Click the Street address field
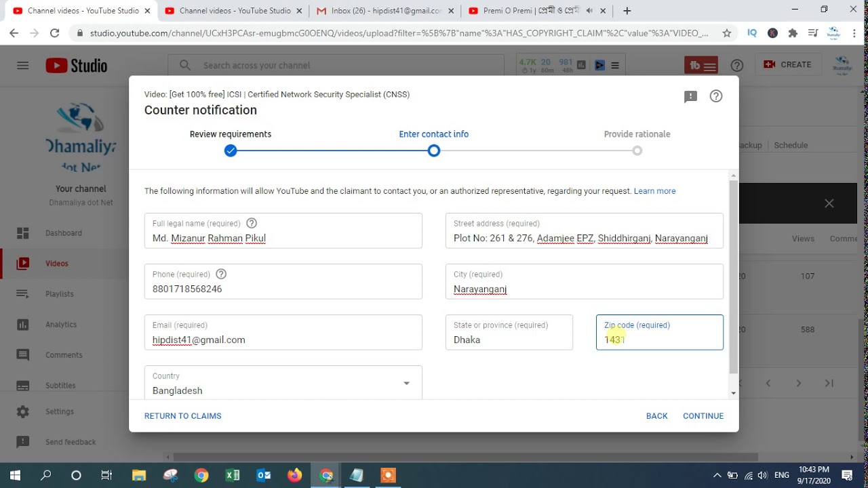 pos(585,230)
